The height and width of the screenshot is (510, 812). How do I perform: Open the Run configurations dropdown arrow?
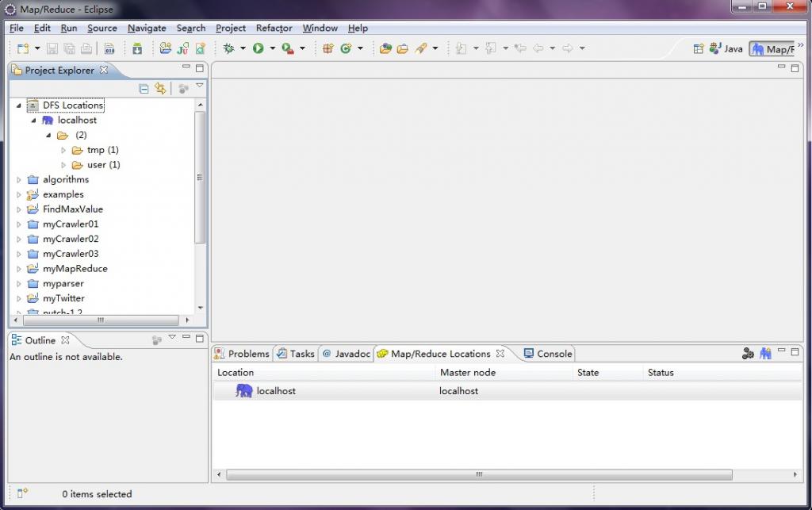pos(273,48)
